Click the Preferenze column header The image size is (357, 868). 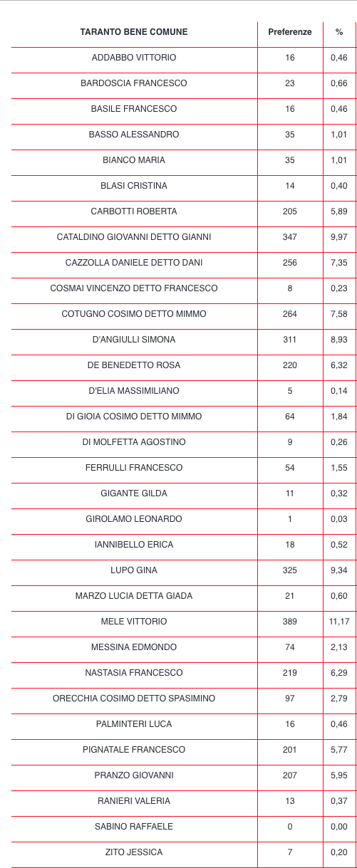pos(290,32)
